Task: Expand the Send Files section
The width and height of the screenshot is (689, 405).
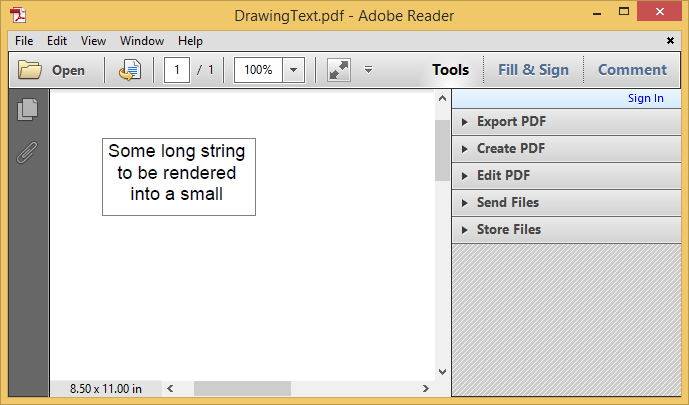Action: point(507,203)
